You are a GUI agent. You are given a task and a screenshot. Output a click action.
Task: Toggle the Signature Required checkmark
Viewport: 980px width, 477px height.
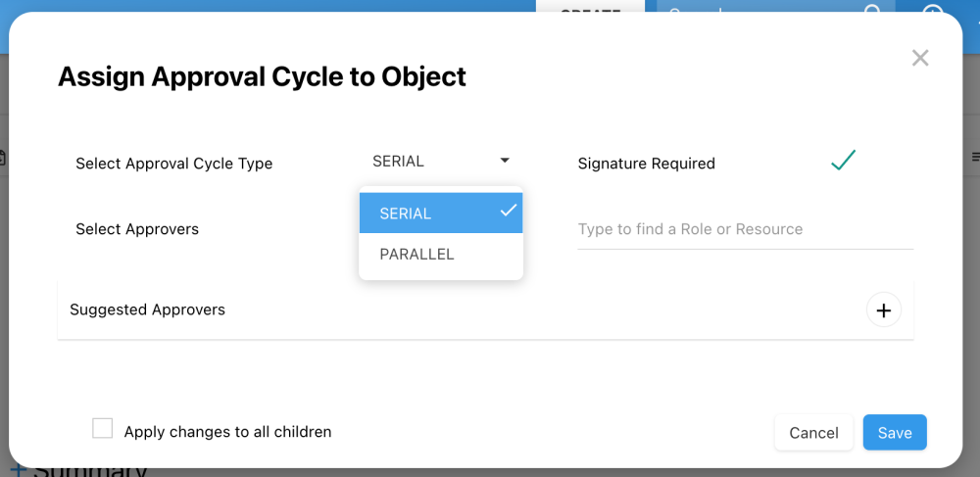(843, 161)
